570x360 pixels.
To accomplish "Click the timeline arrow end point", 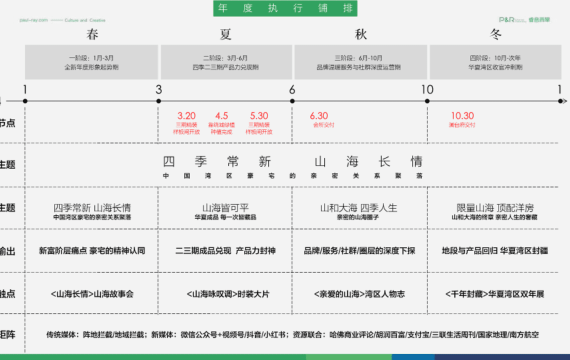I will (562, 101).
